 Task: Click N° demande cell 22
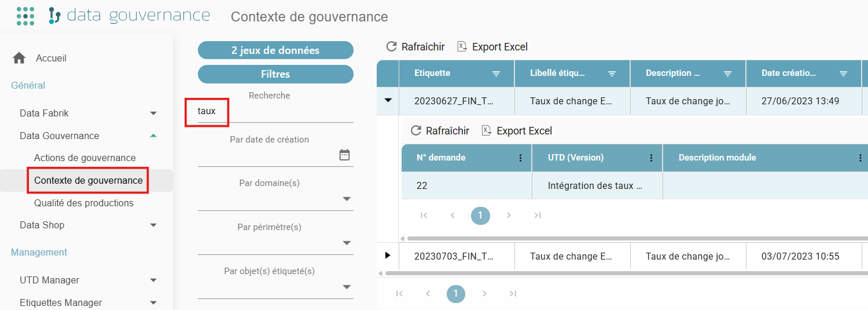point(466,186)
